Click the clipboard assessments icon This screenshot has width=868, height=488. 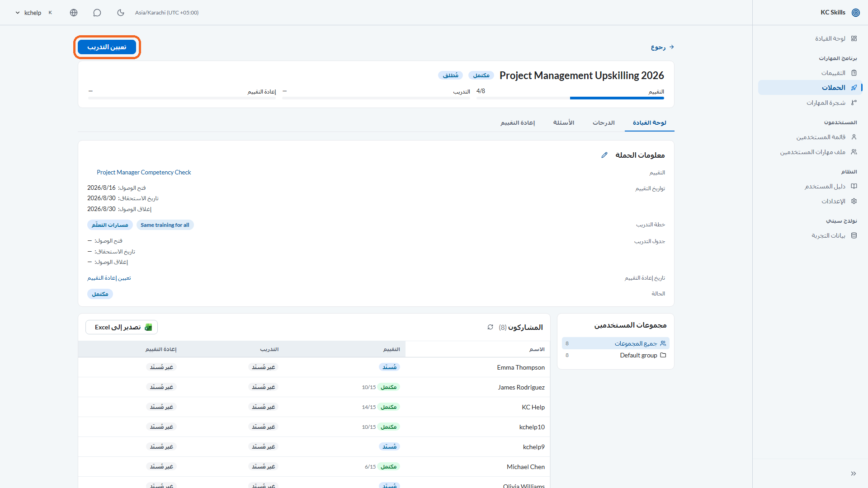pyautogui.click(x=854, y=73)
